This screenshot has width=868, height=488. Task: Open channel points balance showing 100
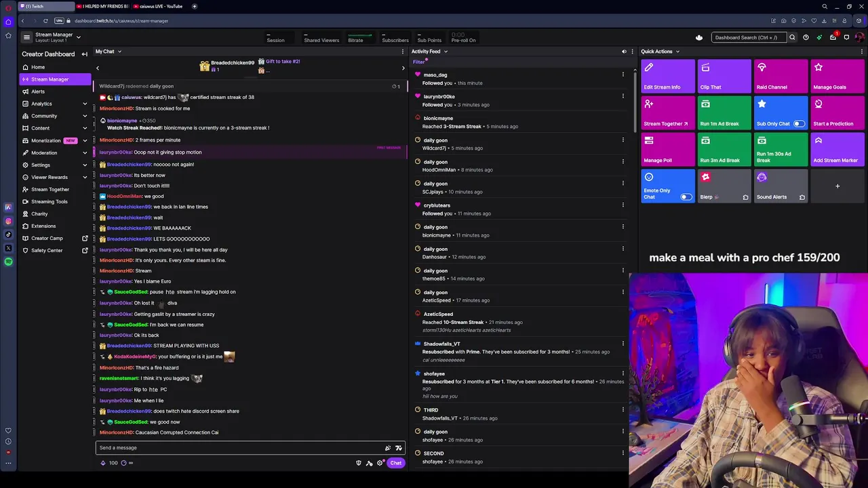point(108,463)
